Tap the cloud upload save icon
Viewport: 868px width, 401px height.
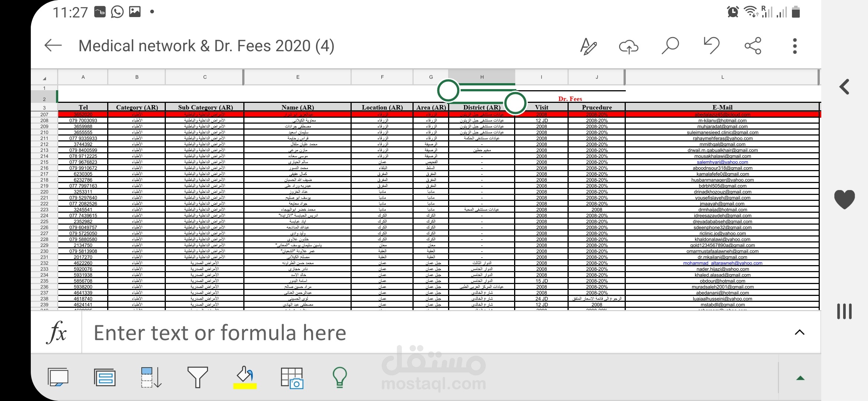(628, 46)
